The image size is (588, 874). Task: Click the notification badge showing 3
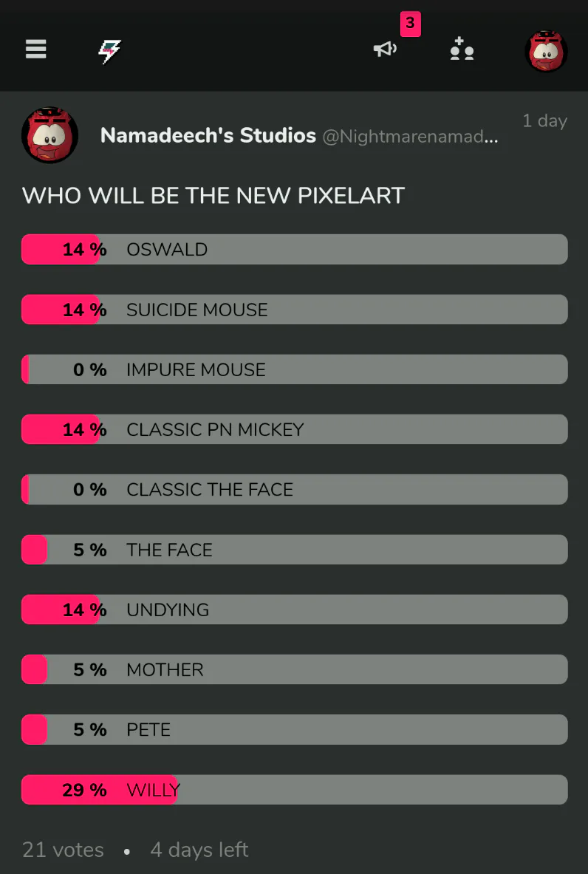coord(410,24)
